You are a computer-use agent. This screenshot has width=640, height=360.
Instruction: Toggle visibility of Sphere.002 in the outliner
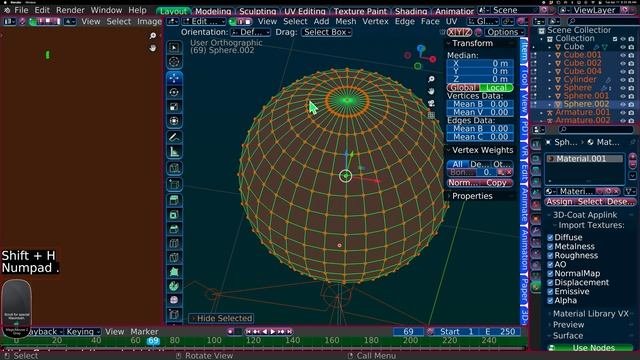[x=623, y=104]
